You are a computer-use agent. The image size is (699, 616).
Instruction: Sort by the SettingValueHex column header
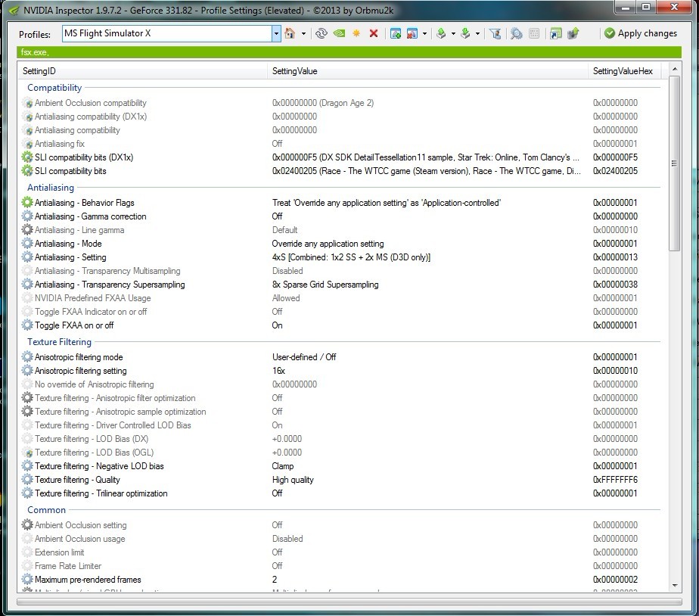pos(624,71)
